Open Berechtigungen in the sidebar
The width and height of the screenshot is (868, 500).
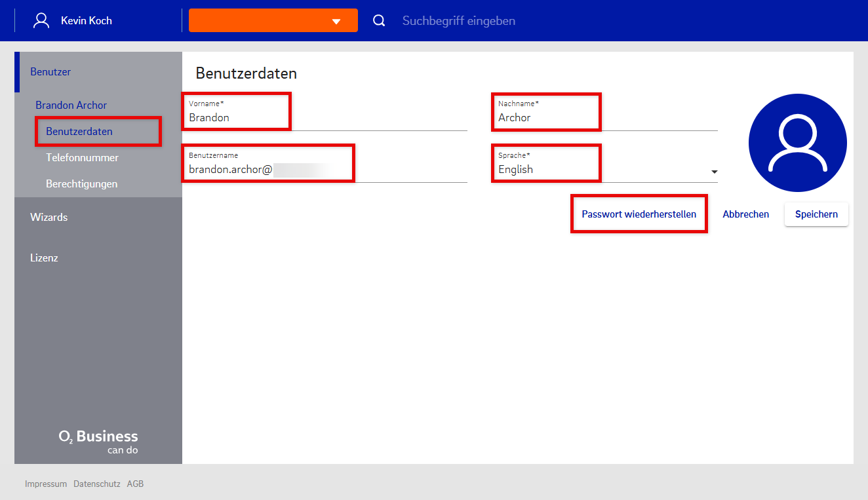(x=81, y=184)
